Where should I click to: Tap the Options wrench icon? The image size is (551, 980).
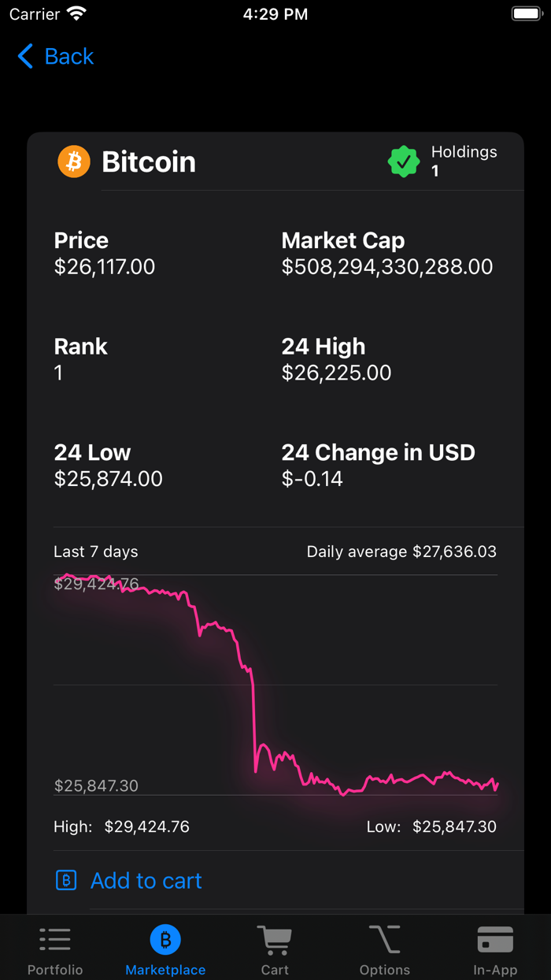tap(385, 938)
